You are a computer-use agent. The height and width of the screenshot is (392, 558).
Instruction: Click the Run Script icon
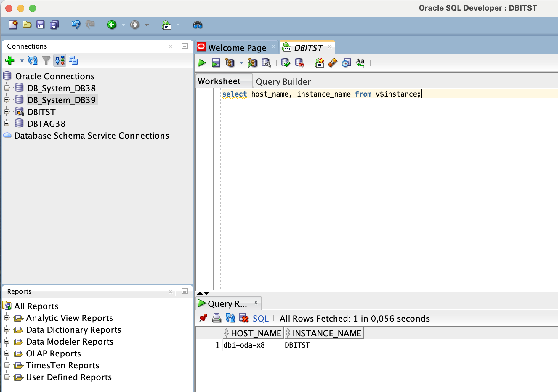pyautogui.click(x=216, y=62)
